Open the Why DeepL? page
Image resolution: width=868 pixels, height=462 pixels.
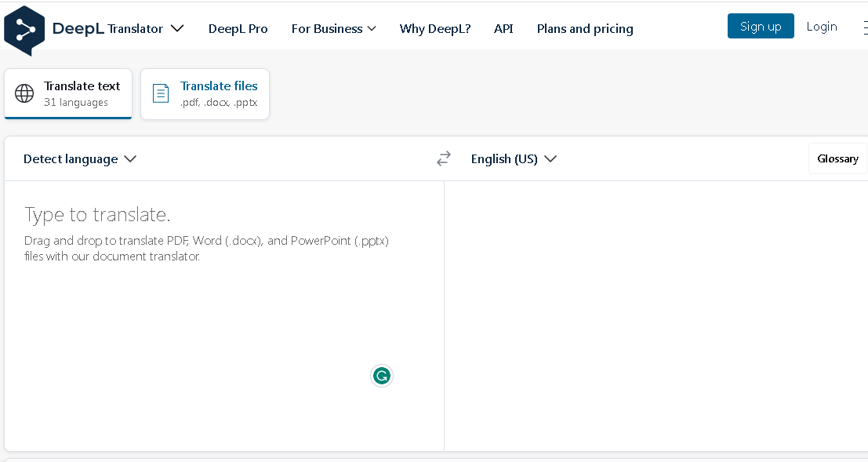(x=435, y=29)
